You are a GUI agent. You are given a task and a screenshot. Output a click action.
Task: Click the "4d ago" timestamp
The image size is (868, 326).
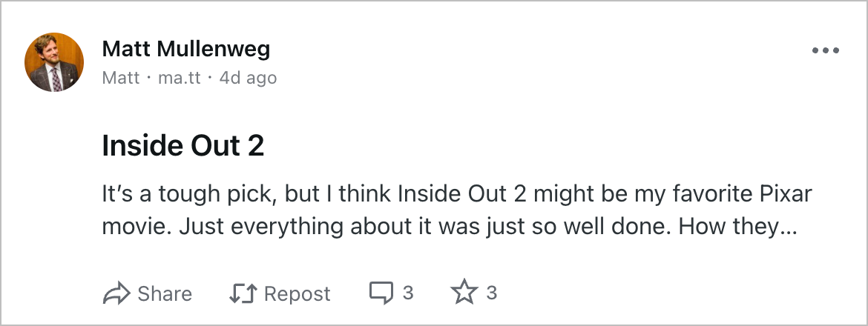[x=248, y=78]
